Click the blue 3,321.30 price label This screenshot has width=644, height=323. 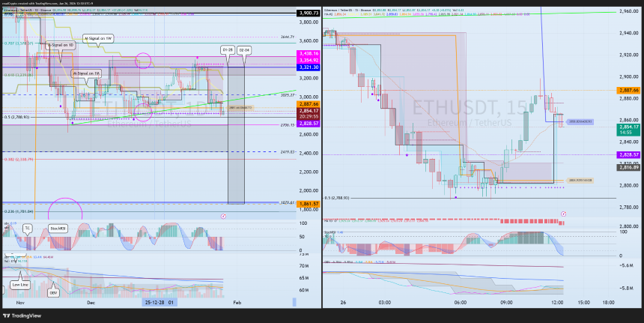coord(309,67)
